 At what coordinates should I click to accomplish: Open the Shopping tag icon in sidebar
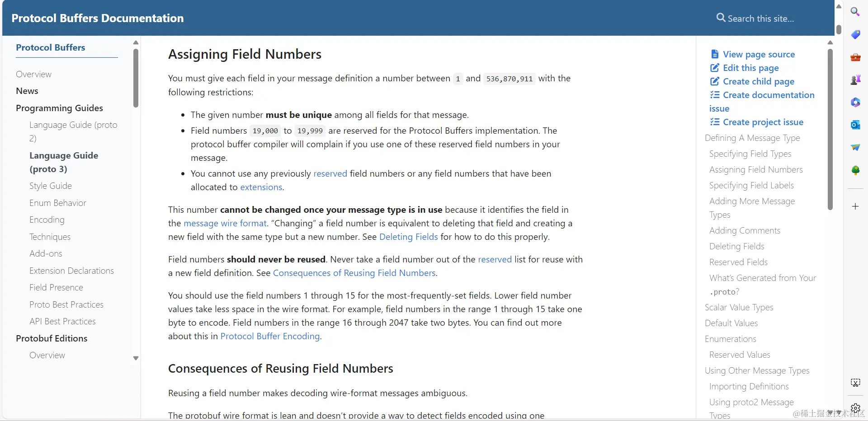tap(855, 35)
